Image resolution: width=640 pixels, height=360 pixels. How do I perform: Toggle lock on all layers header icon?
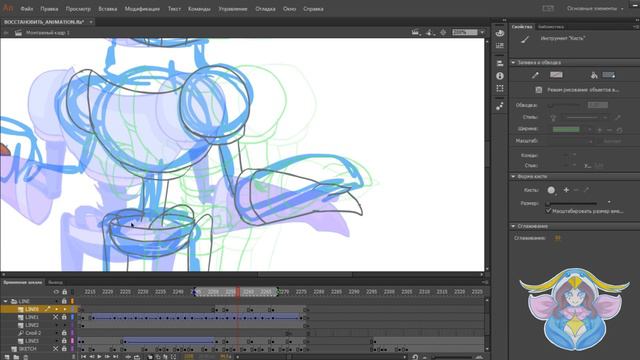[x=64, y=292]
